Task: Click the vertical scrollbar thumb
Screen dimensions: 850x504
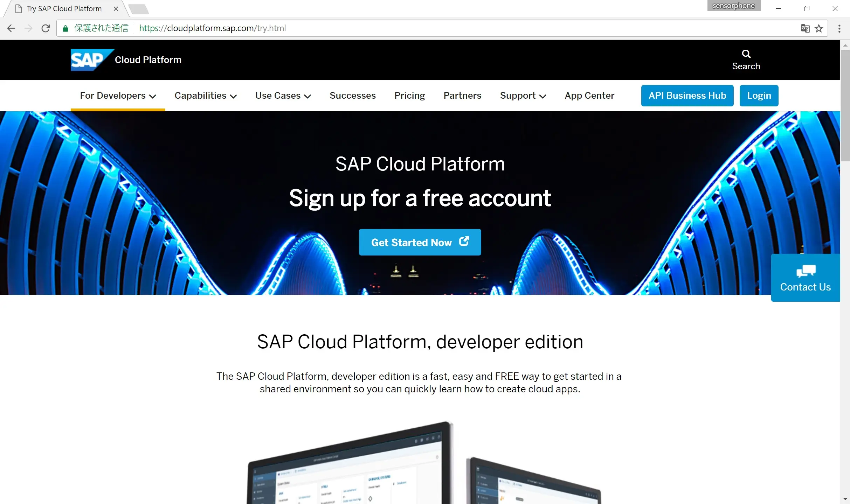Action: (x=845, y=105)
